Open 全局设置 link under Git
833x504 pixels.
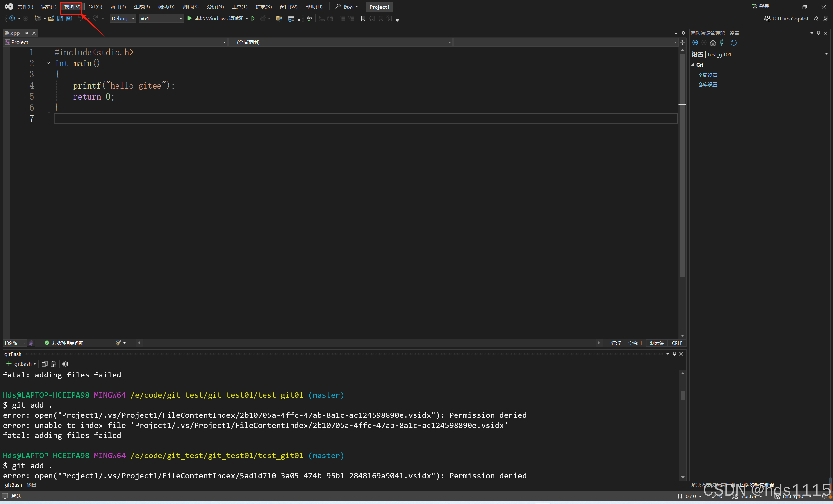click(x=708, y=75)
